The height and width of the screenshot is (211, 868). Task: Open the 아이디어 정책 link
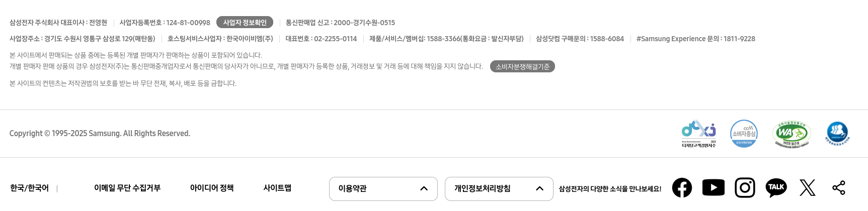(211, 188)
